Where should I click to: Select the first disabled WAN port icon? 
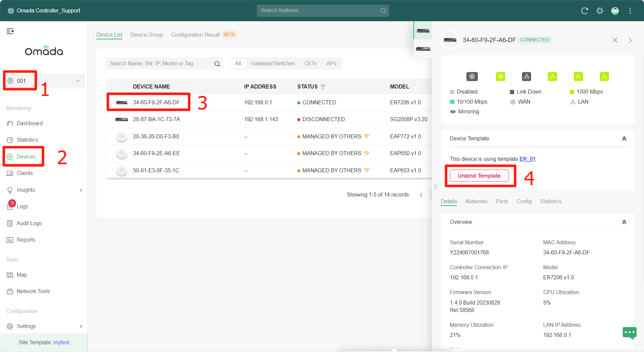472,76
